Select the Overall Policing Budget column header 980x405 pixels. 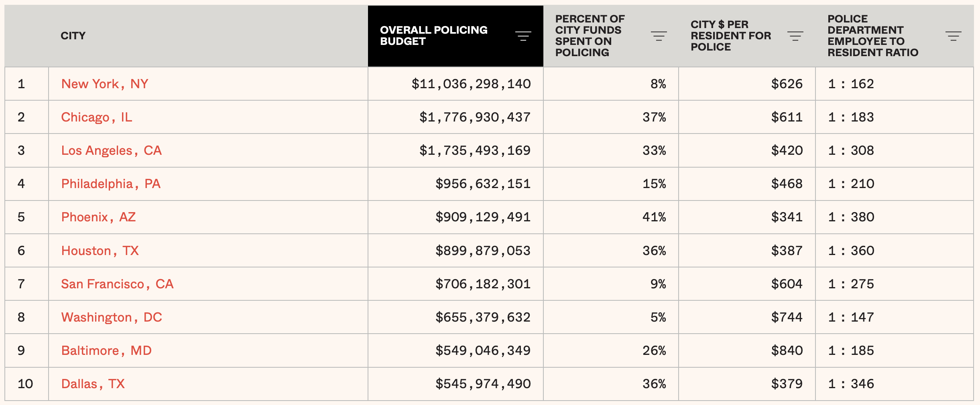[433, 36]
